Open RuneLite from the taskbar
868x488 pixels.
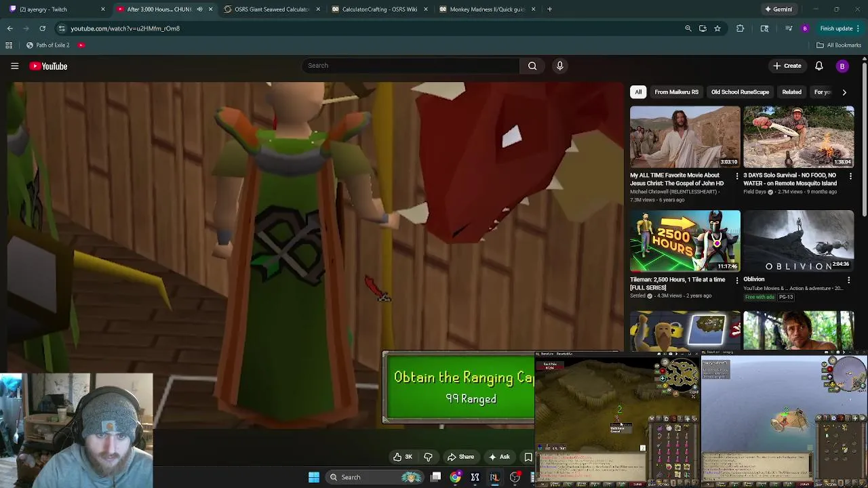[494, 477]
